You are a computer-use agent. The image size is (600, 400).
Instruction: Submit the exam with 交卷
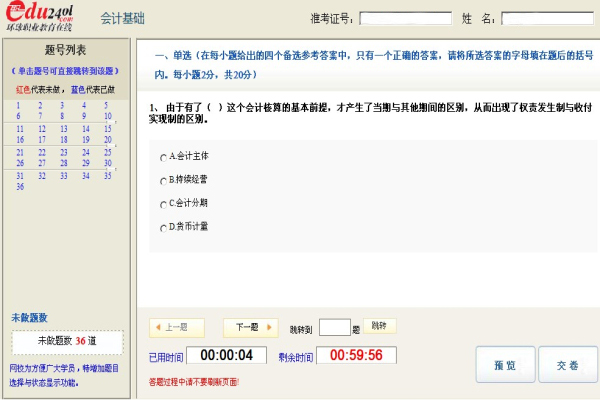click(x=567, y=365)
